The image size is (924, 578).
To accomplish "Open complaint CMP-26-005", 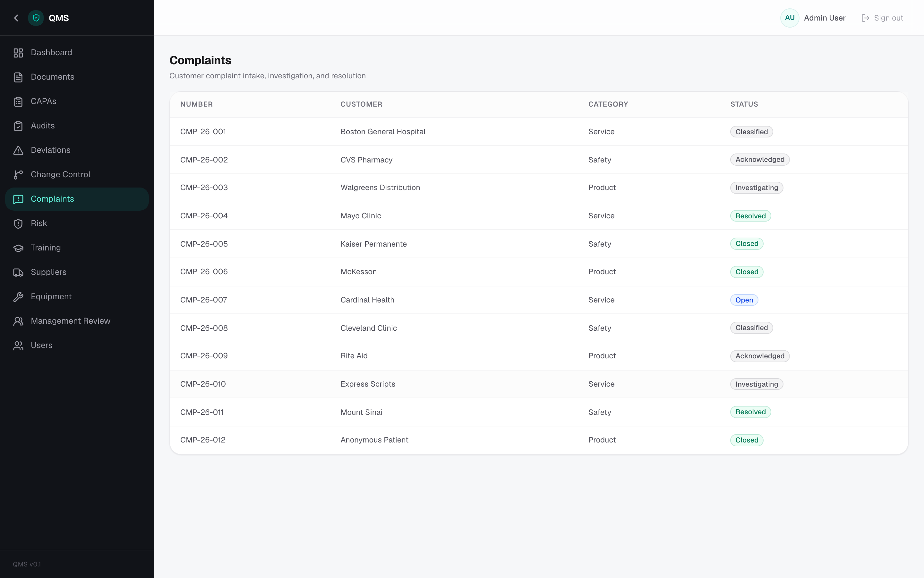I will coord(204,244).
